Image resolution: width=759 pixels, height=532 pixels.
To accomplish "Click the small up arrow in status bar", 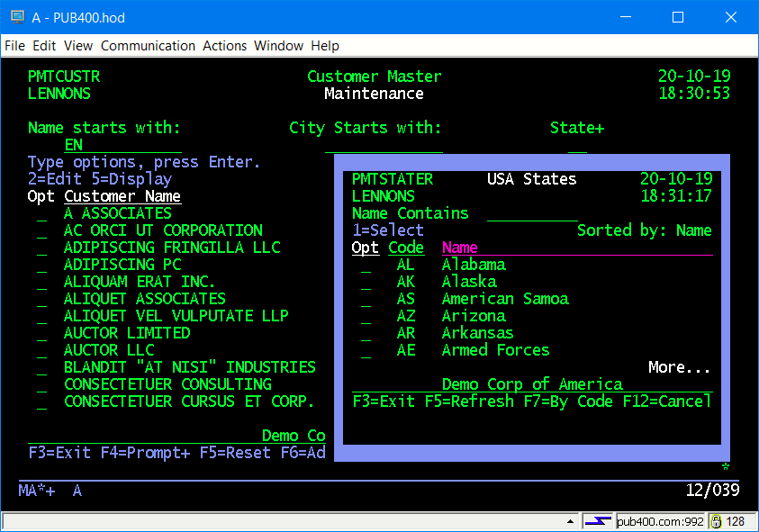I will tap(571, 521).
